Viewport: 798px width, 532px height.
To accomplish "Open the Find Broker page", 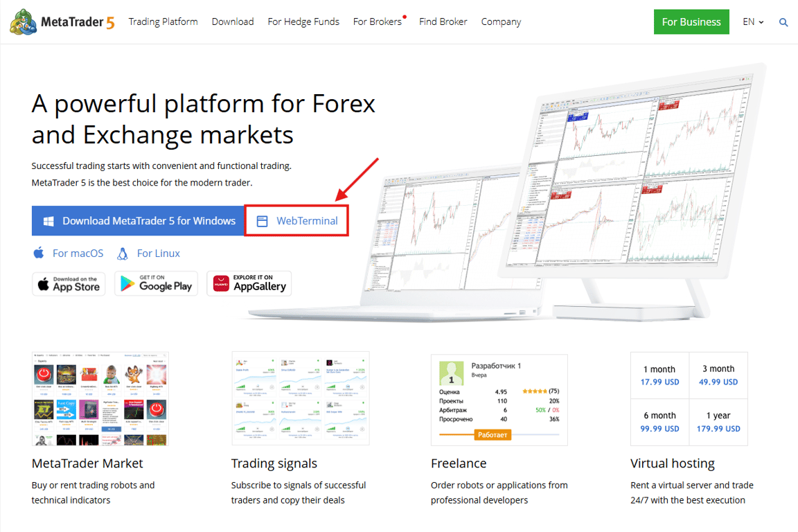I will click(x=443, y=21).
